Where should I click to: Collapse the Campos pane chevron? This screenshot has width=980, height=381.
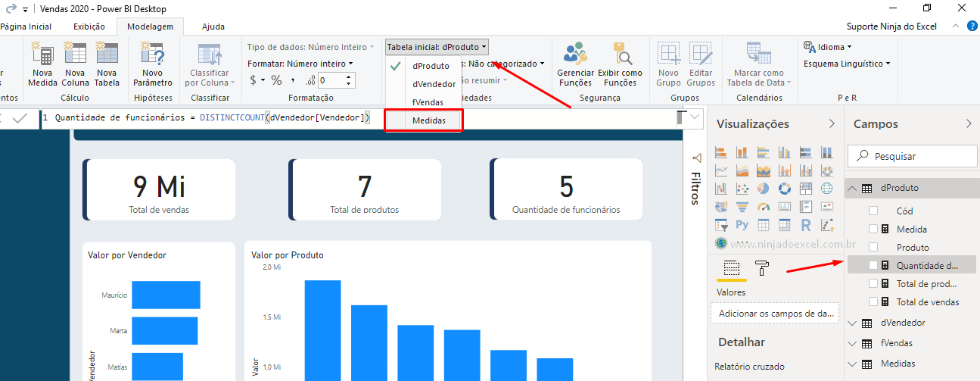pos(969,123)
